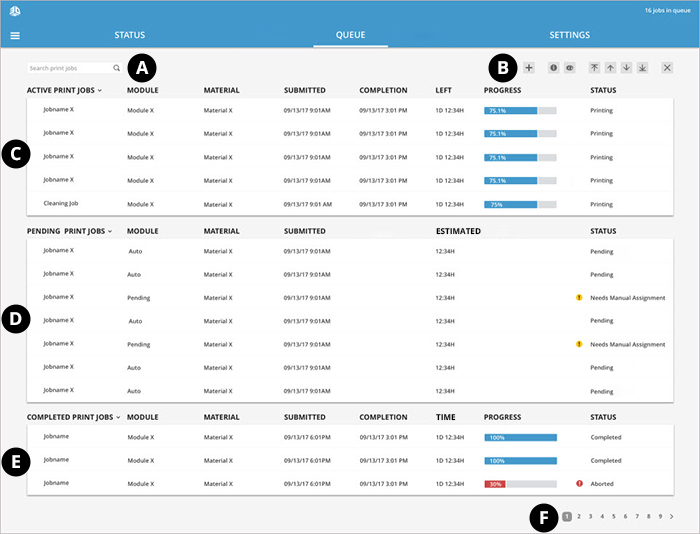700x534 pixels.
Task: Toggle the job preview eye icon
Action: (569, 68)
